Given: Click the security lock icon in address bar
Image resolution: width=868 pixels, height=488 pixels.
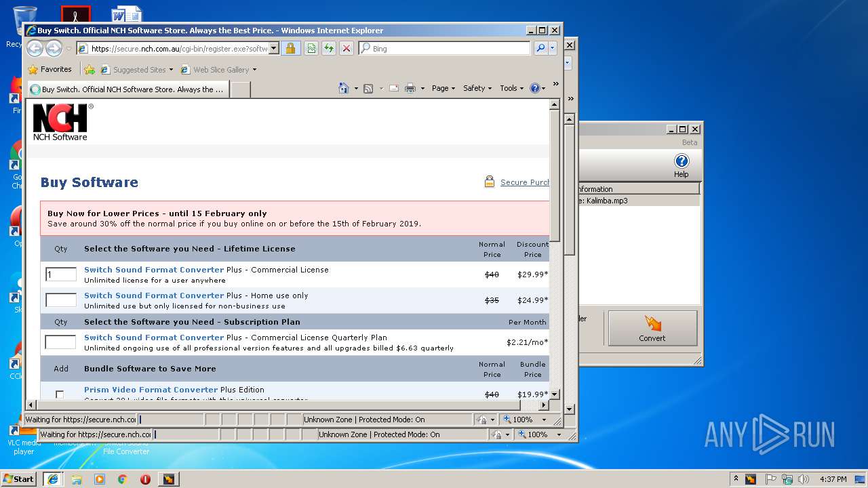Looking at the screenshot, I should point(290,48).
